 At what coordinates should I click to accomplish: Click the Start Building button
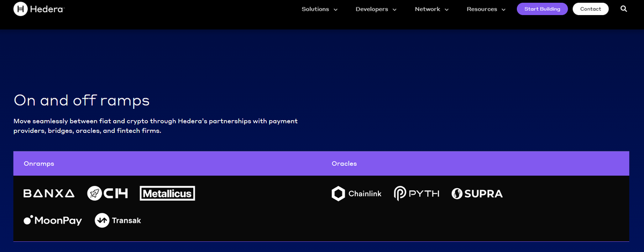pyautogui.click(x=542, y=9)
